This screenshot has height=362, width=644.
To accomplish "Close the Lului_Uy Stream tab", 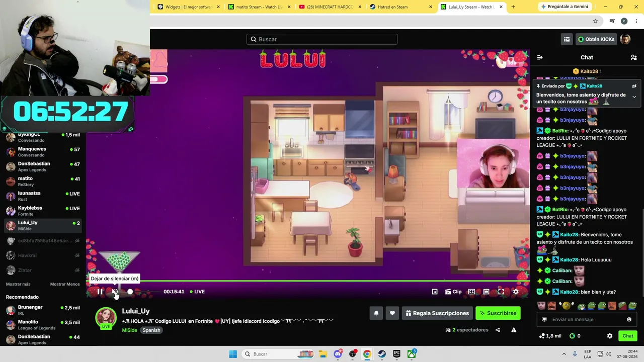I will pyautogui.click(x=501, y=7).
